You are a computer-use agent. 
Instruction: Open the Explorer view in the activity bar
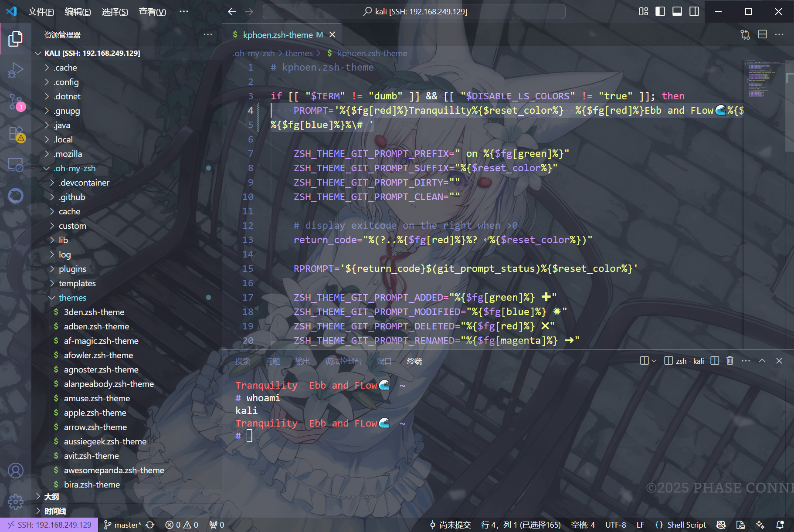[15, 39]
